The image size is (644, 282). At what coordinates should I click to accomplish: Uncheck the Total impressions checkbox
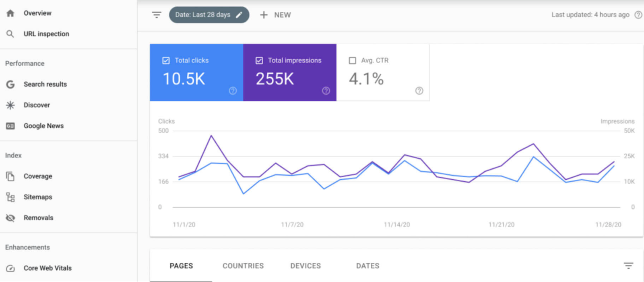(259, 60)
